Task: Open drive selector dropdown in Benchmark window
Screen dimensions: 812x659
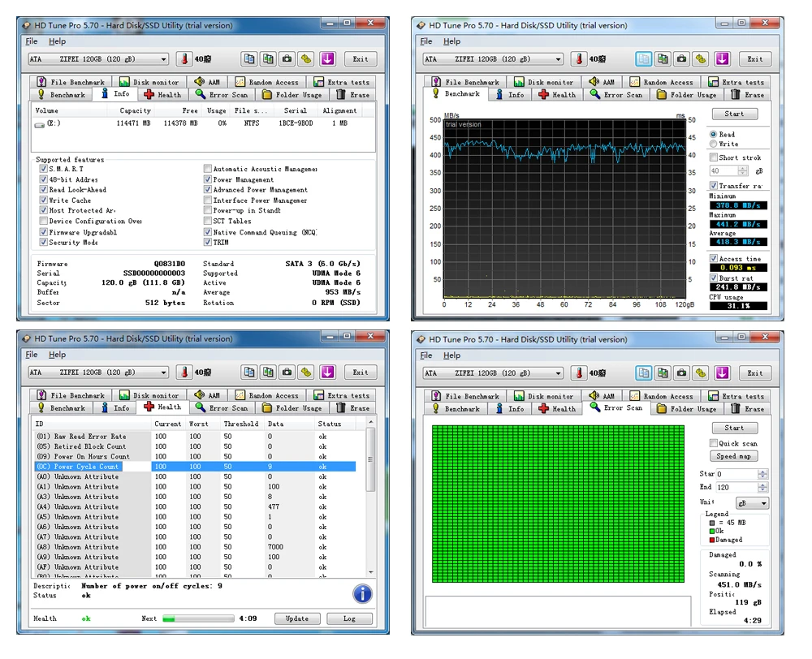Action: pyautogui.click(x=493, y=59)
